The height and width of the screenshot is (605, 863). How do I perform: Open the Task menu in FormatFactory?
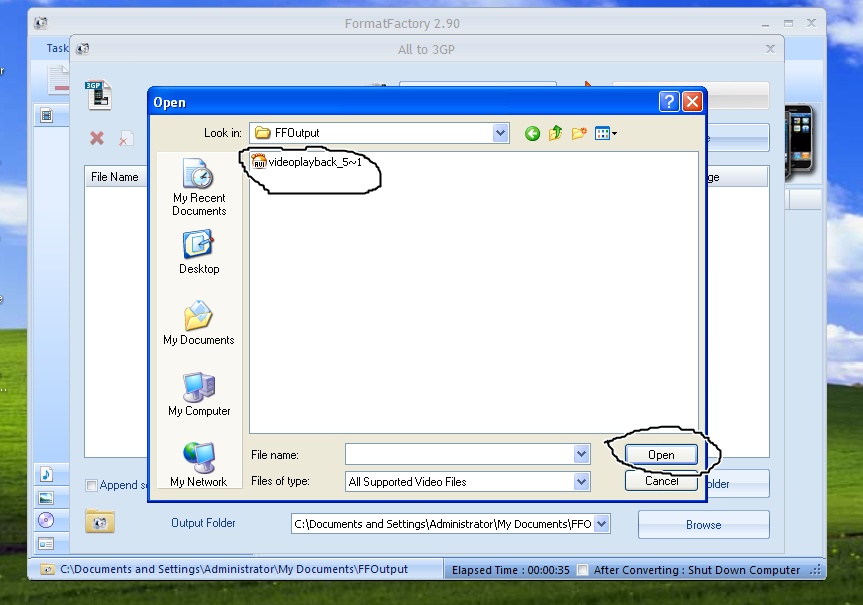[x=57, y=48]
